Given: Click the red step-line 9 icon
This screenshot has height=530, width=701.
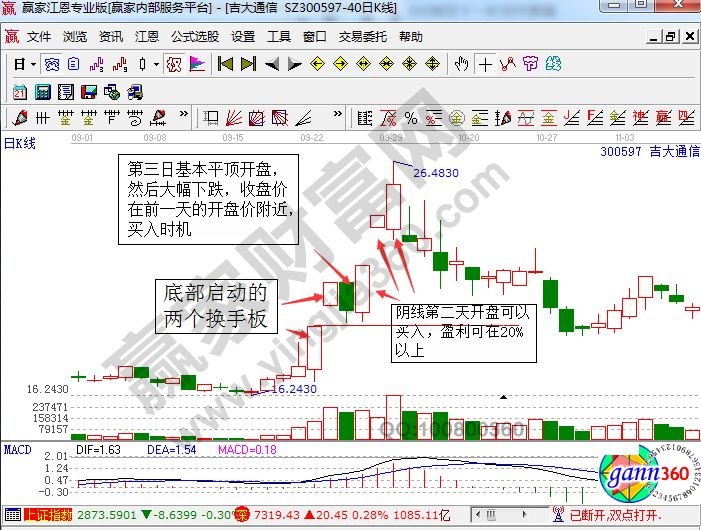Looking at the screenshot, I should pyautogui.click(x=120, y=64).
